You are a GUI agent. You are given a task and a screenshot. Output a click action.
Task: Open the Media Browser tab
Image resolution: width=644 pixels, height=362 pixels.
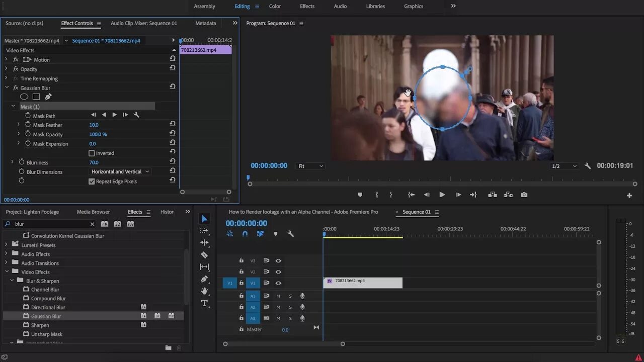pos(93,212)
